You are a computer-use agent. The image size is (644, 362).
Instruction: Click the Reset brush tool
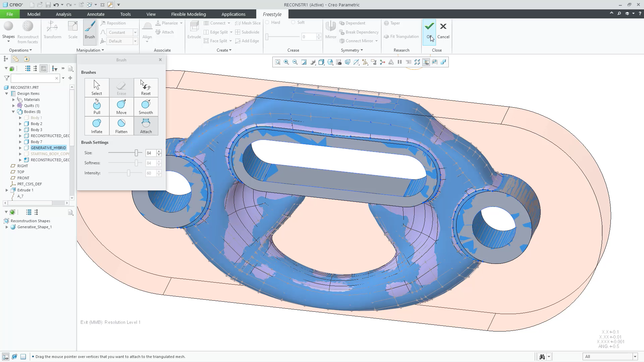(x=146, y=87)
